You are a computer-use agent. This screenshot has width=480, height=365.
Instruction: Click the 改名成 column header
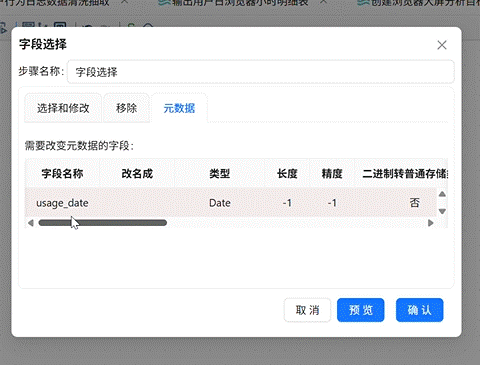coord(137,173)
